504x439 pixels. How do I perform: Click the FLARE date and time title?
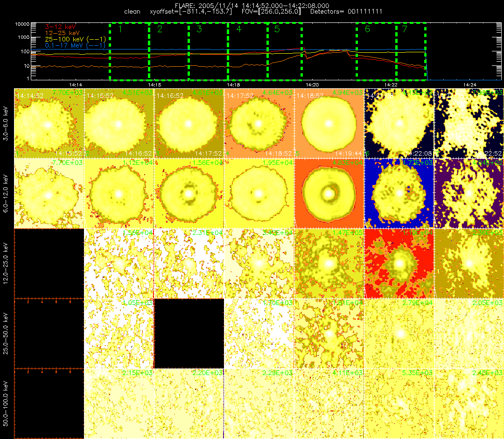[x=252, y=6]
